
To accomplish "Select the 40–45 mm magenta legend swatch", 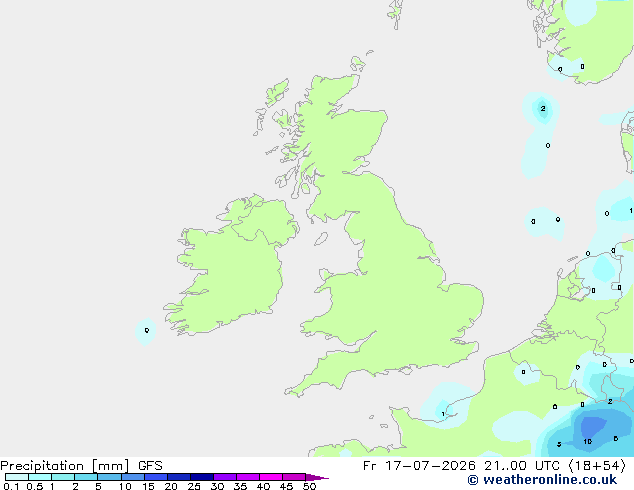I will click(x=271, y=477).
